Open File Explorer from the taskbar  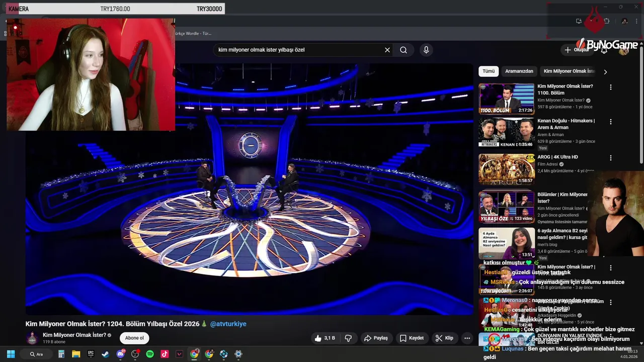tap(76, 354)
